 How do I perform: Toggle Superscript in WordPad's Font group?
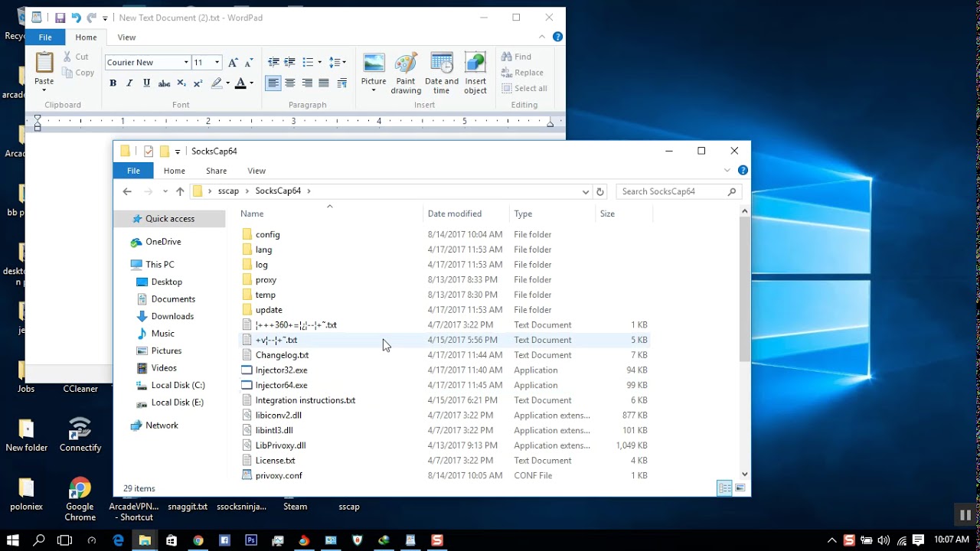tap(198, 83)
